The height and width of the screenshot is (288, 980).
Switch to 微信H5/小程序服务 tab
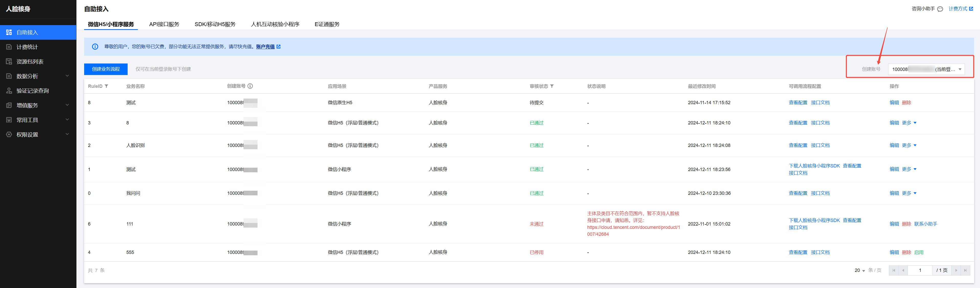[x=111, y=24]
